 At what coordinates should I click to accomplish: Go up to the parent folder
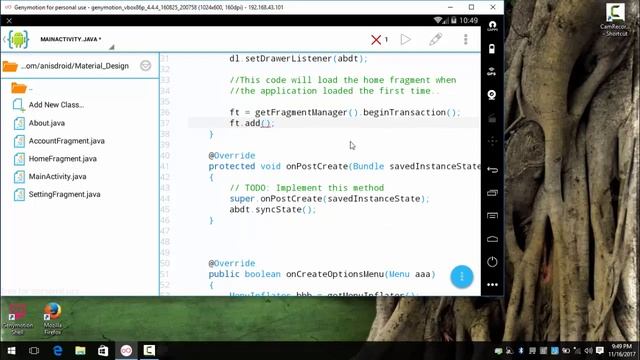[19, 88]
